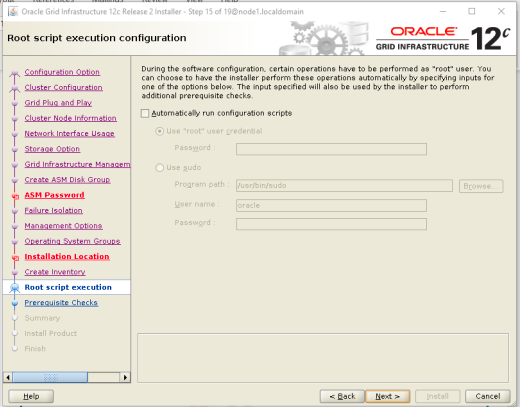Open the ASM Password step
Viewport: 520px width, 407px height.
click(54, 195)
